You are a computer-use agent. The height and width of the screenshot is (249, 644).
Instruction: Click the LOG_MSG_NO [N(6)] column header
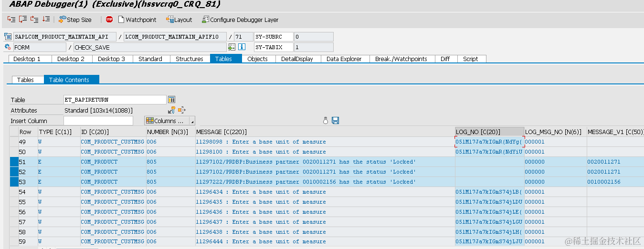(x=555, y=132)
